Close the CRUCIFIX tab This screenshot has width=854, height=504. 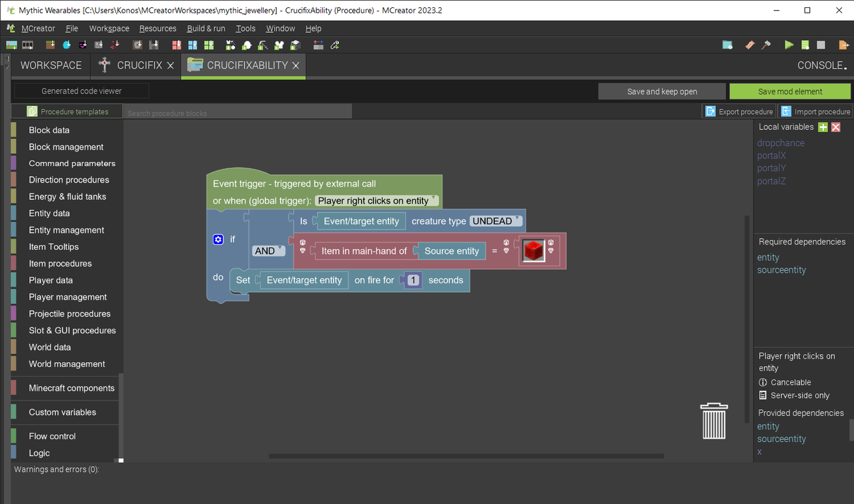(x=170, y=65)
